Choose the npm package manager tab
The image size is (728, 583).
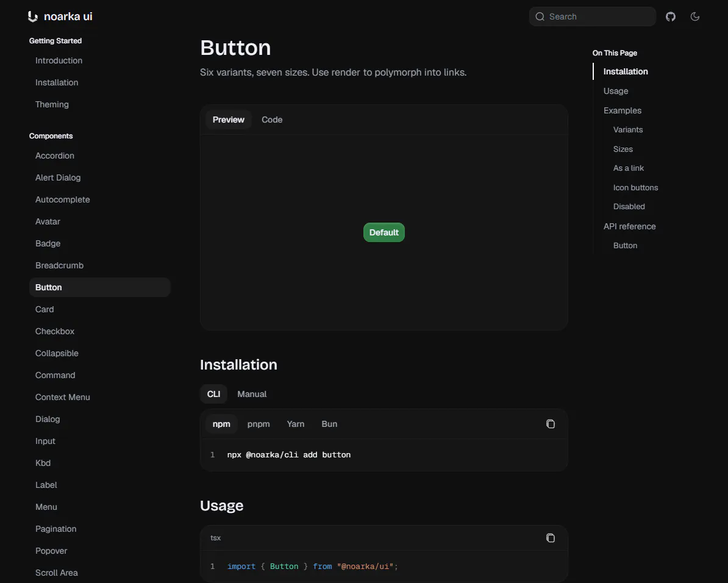[221, 424]
